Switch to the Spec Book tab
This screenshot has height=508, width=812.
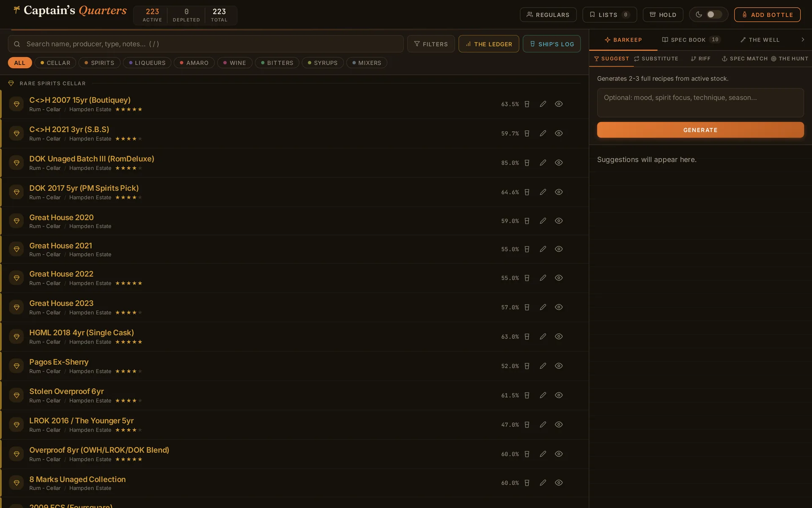[691, 40]
